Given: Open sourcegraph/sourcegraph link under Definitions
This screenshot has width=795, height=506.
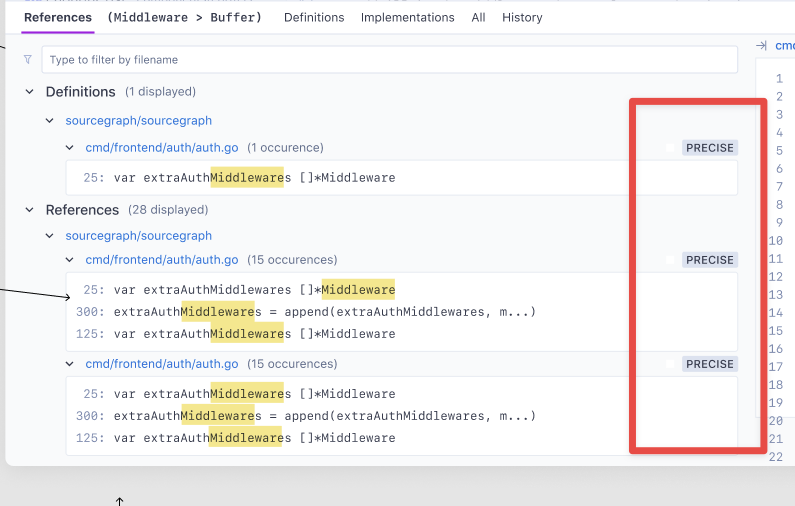Looking at the screenshot, I should coord(138,121).
